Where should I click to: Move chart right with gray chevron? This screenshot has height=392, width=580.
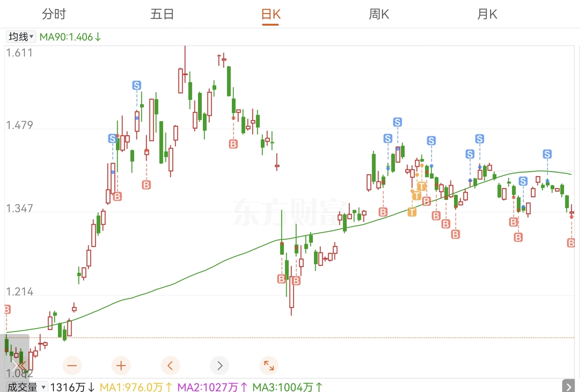[220, 366]
